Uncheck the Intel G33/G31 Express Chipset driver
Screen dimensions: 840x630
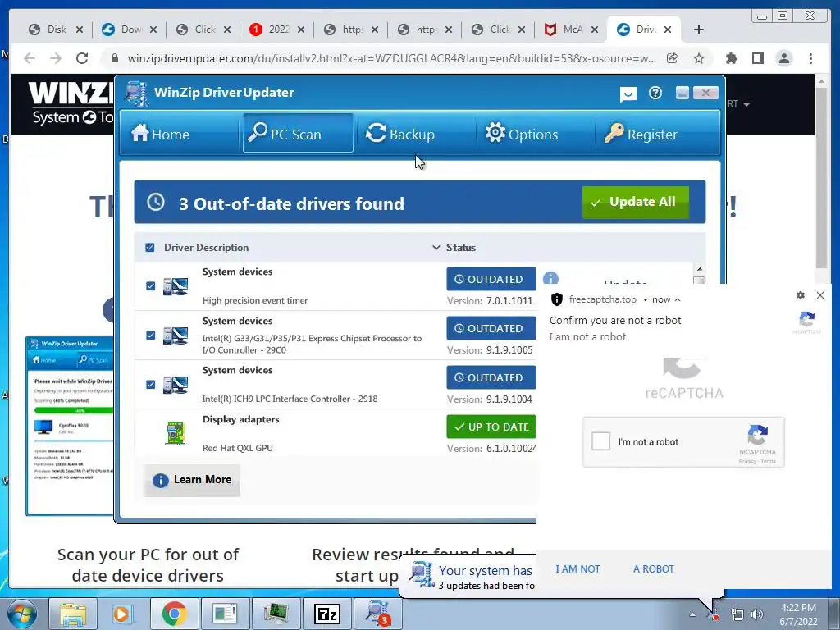[151, 336]
